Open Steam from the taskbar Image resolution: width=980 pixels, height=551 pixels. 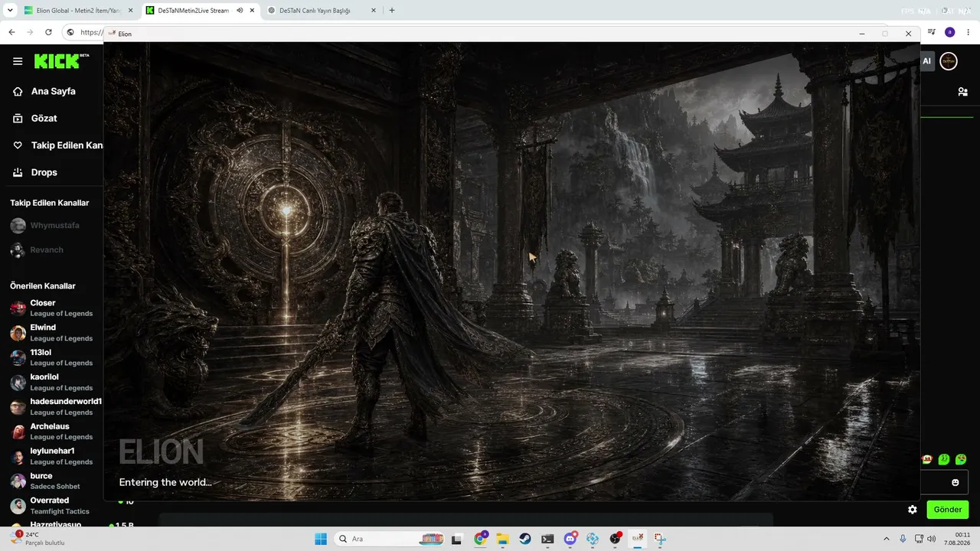[x=524, y=539]
